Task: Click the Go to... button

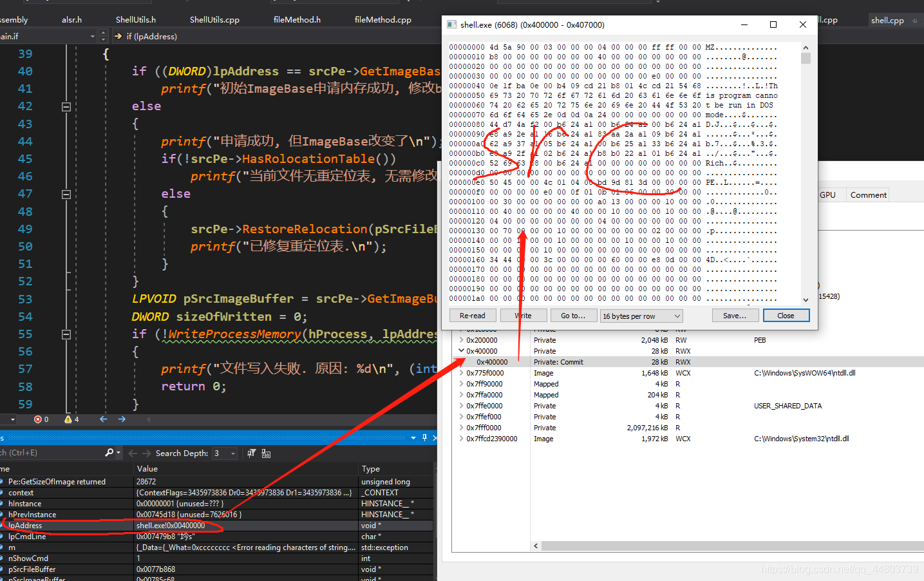Action: tap(573, 316)
